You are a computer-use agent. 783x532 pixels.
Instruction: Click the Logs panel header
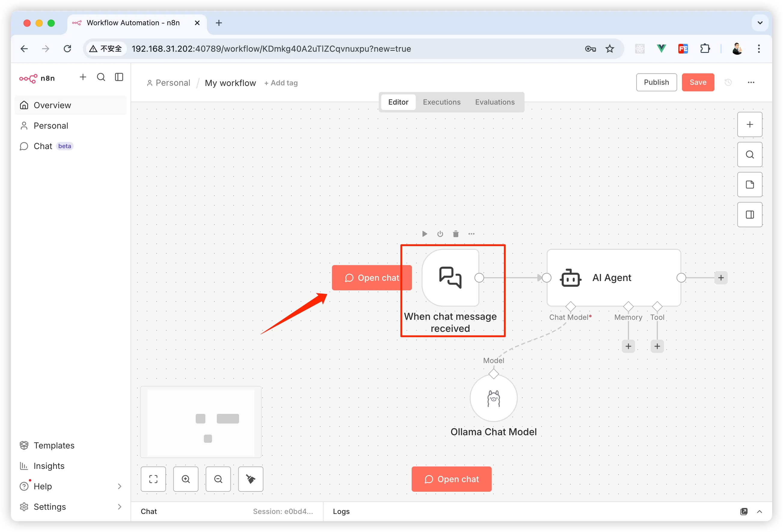tap(341, 512)
